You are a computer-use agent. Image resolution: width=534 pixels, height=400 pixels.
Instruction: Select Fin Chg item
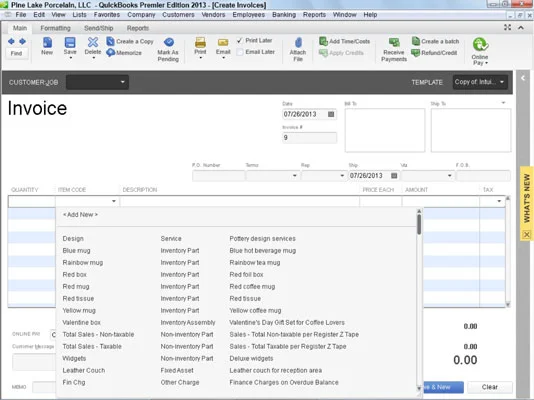74,382
